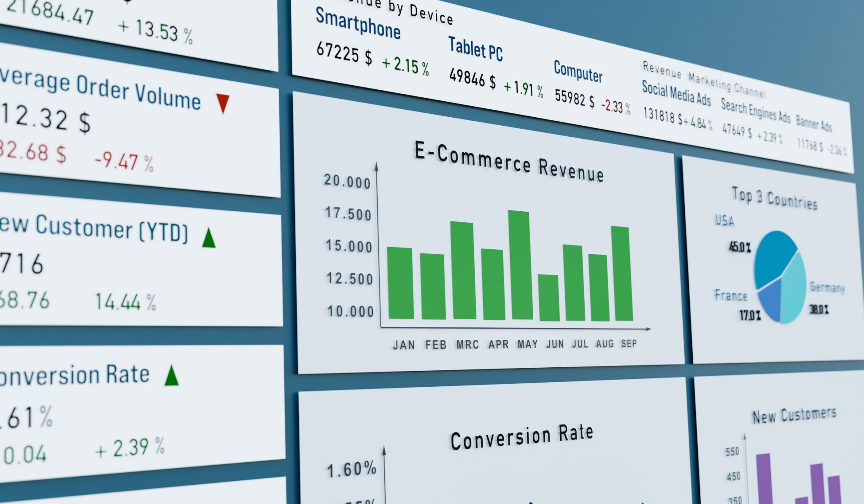Select the MRC bar in E-Commerce Revenue chart
Image resolution: width=864 pixels, height=504 pixels.
pos(463,270)
